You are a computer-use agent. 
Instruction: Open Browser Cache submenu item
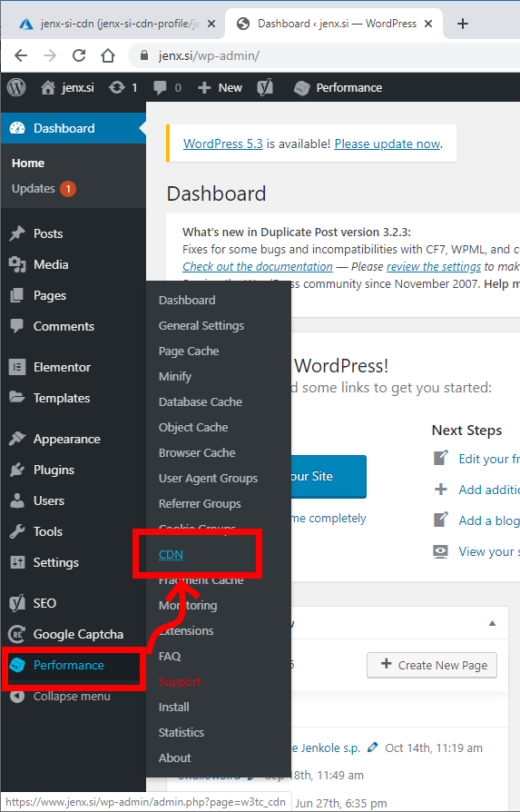pos(197,452)
